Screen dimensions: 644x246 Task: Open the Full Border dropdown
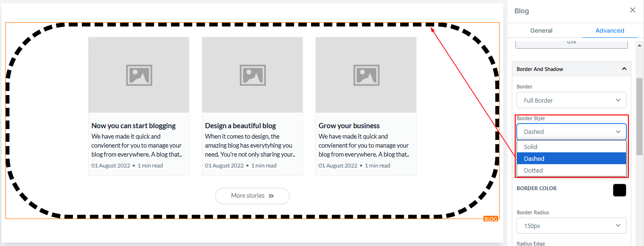click(571, 100)
